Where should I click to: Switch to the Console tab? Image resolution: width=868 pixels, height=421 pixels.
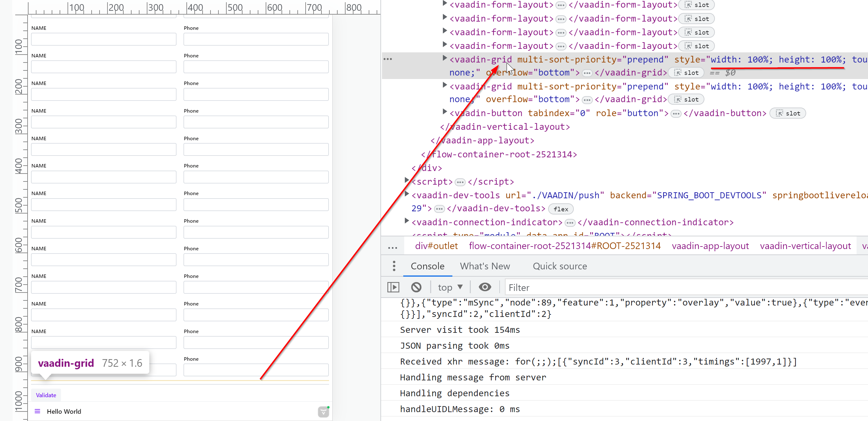[x=428, y=266]
